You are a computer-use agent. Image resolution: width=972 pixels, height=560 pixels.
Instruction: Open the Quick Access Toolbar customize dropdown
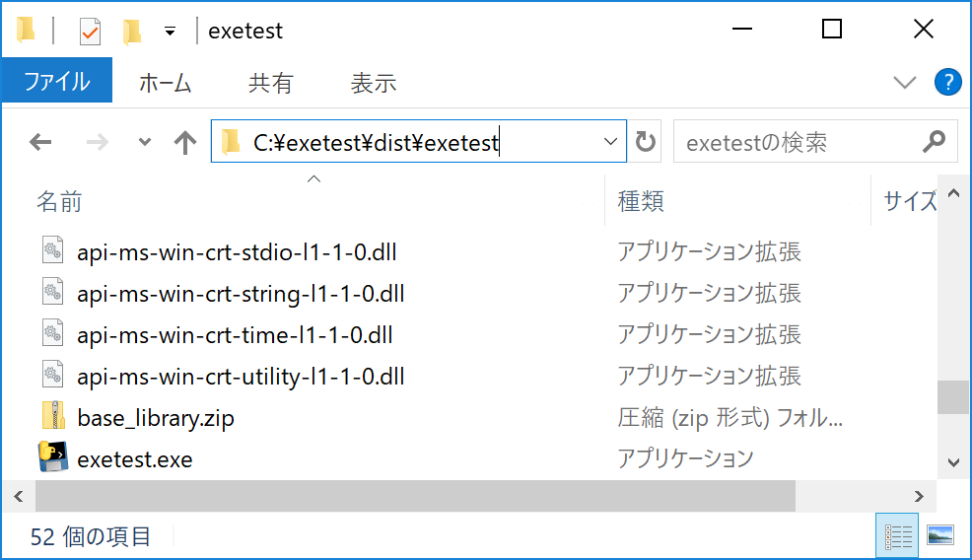(x=170, y=31)
